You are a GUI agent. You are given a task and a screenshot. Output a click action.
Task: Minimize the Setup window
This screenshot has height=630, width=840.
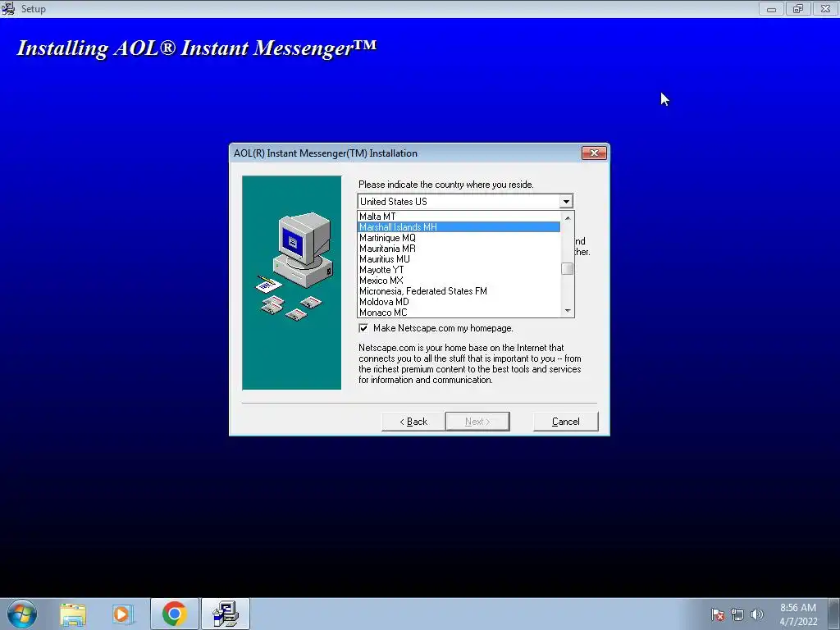point(771,8)
